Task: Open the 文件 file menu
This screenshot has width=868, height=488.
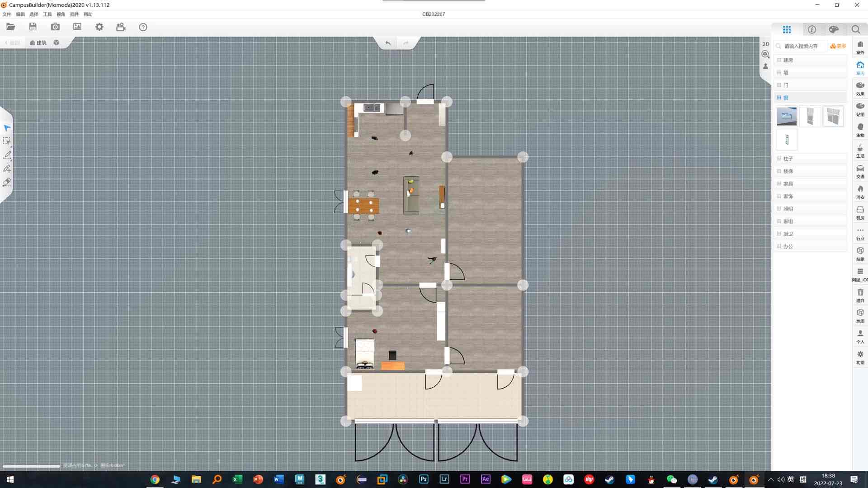Action: (7, 14)
